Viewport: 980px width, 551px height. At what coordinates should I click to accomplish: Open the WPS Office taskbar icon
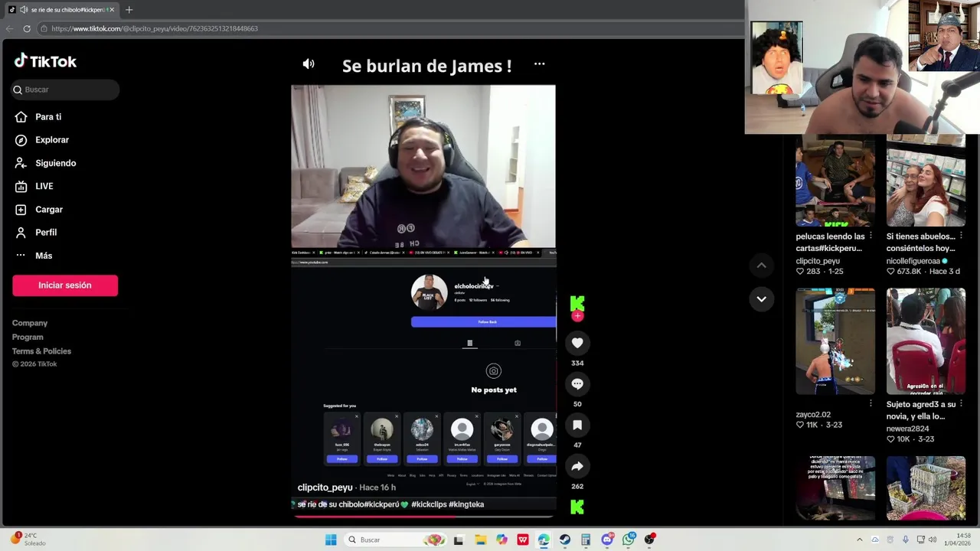tap(523, 540)
